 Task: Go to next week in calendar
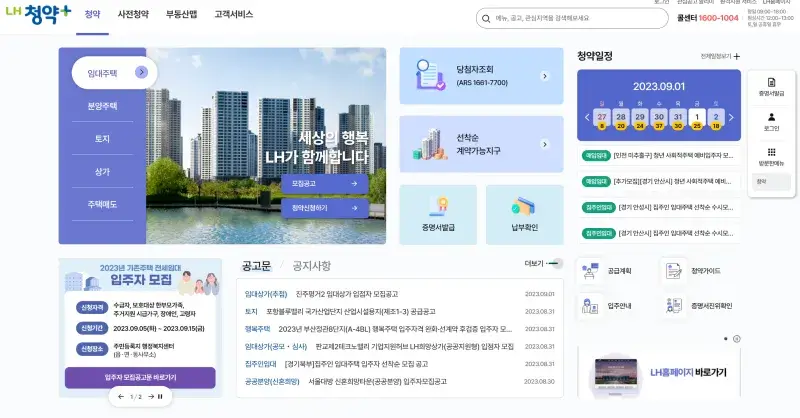[x=731, y=117]
